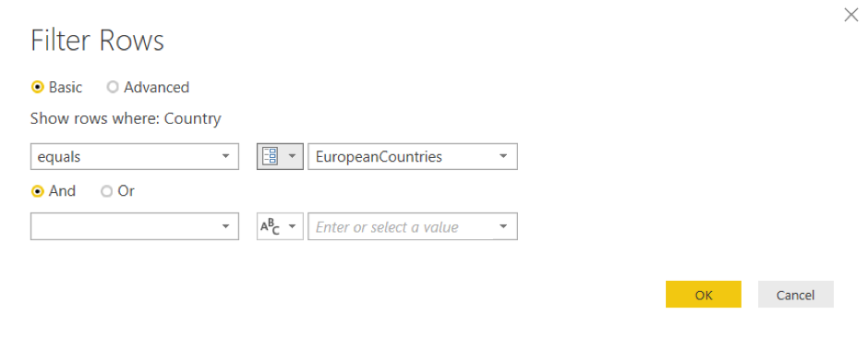868x339 pixels.
Task: Choose the And condition option
Action: [x=54, y=191]
